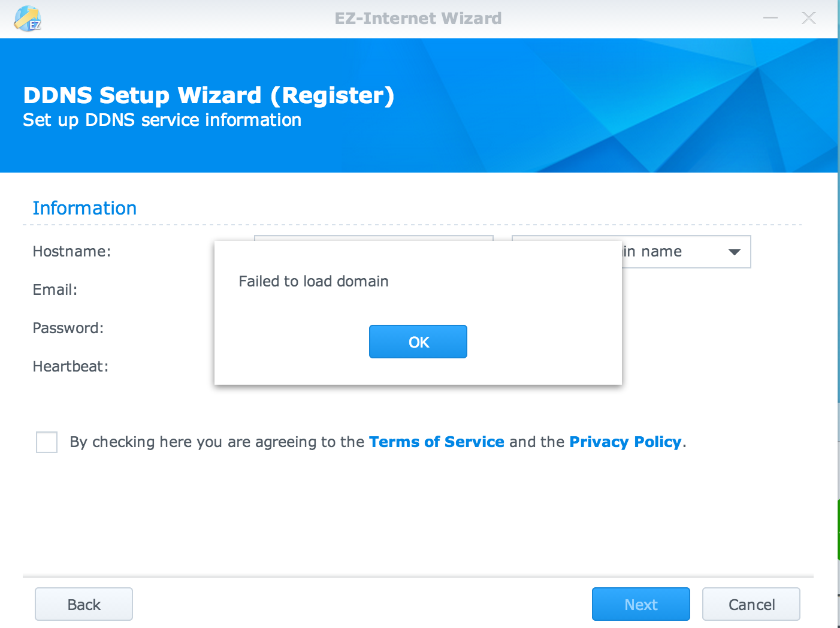The width and height of the screenshot is (840, 628).
Task: Expand the domain name dropdown arrow
Action: (x=734, y=252)
